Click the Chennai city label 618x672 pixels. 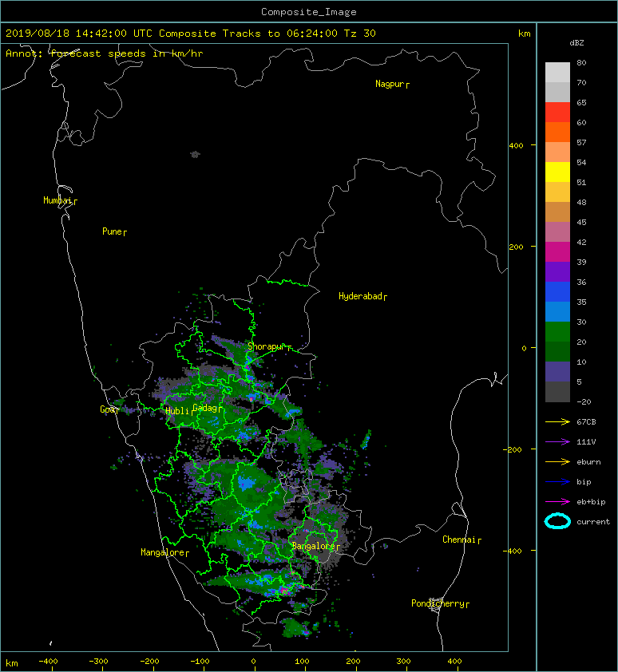click(x=459, y=540)
